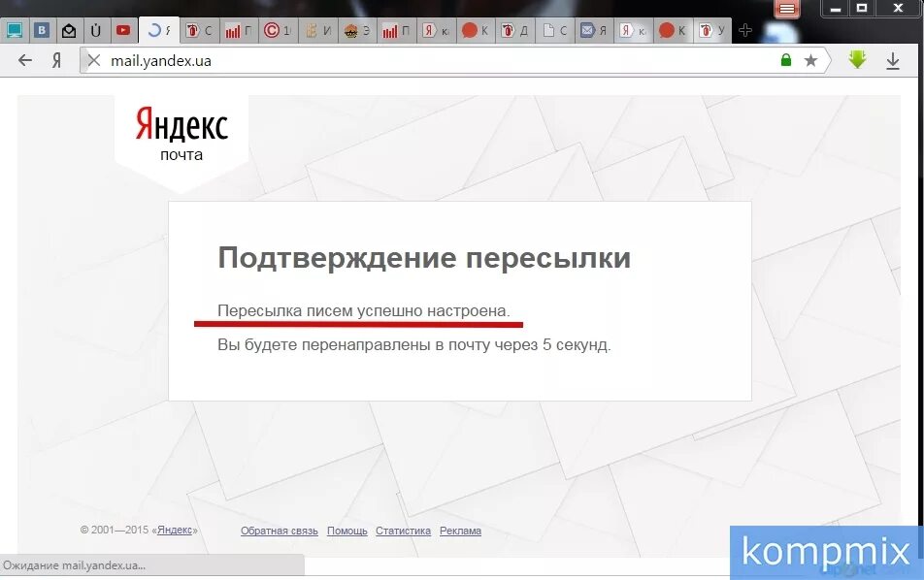
Task: Go back with the browser back arrow
Action: coord(25,60)
